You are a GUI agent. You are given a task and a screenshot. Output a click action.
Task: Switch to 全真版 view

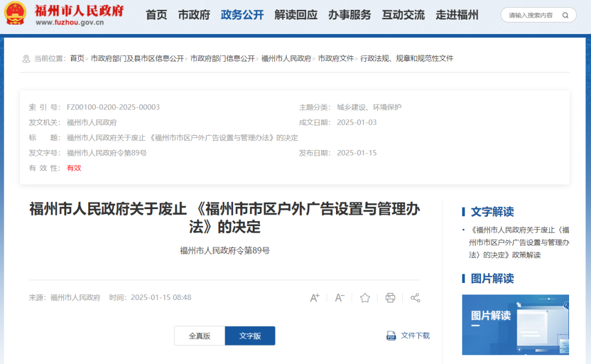tap(199, 336)
